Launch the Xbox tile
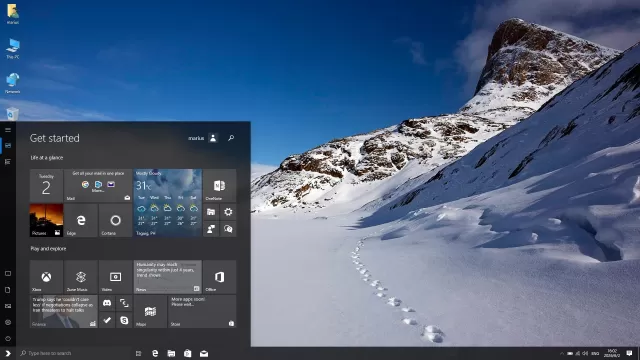640x360 pixels. coord(47,277)
